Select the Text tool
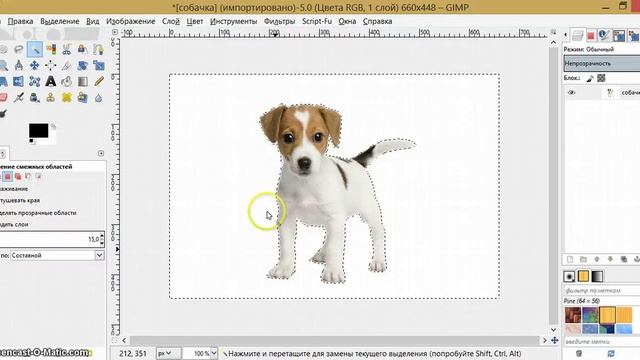Image resolution: width=640 pixels, height=360 pixels. (51, 81)
